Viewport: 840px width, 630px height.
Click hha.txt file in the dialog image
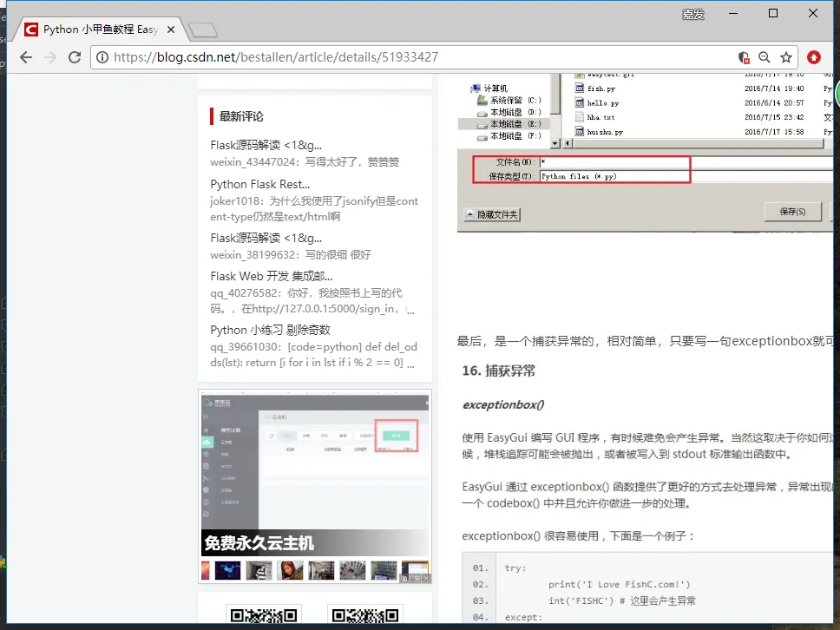coord(594,117)
